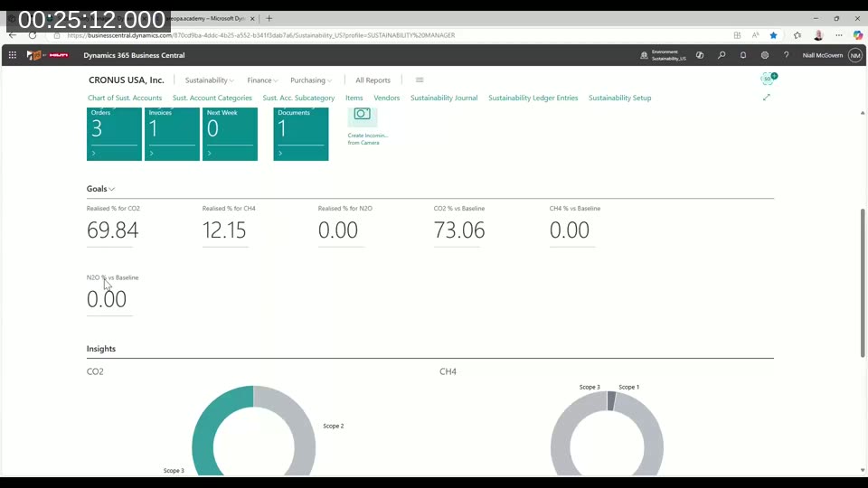Viewport: 868px width, 488px height.
Task: Open a new browser tab
Action: tap(269, 18)
